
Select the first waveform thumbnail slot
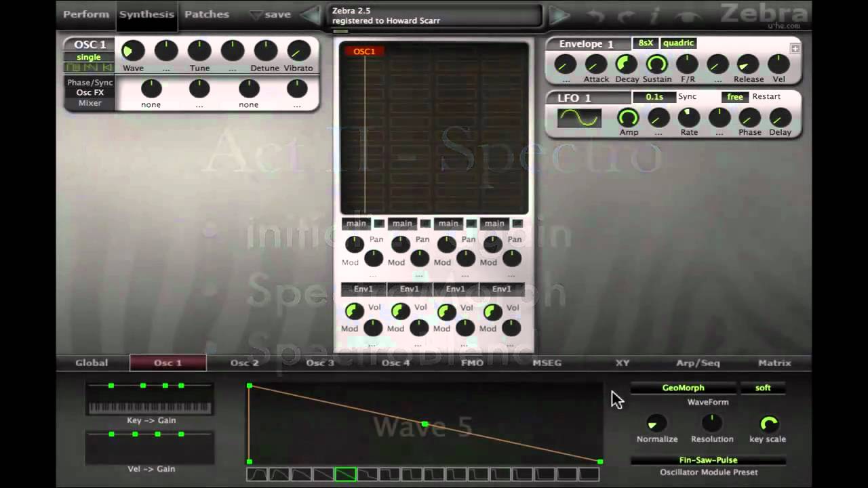(x=257, y=474)
